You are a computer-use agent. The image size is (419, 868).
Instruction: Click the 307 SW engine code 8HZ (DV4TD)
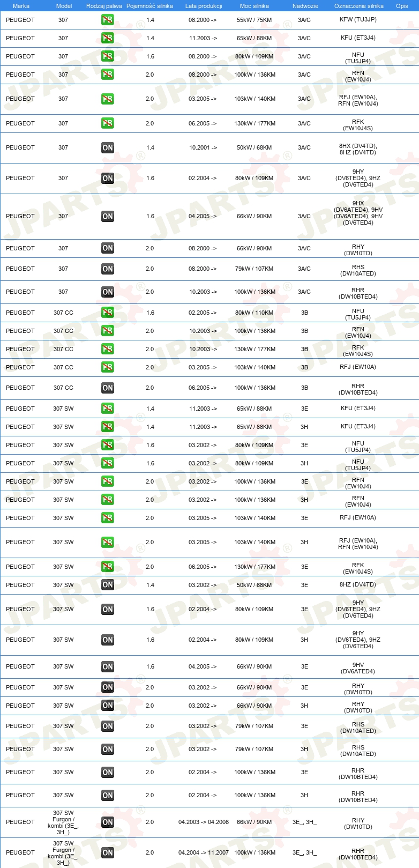pyautogui.click(x=358, y=585)
